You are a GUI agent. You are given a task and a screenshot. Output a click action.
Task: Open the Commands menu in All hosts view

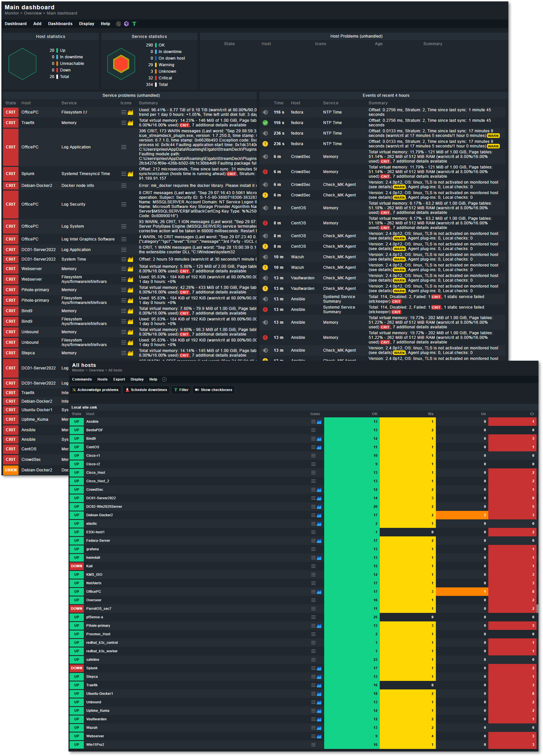click(x=82, y=379)
